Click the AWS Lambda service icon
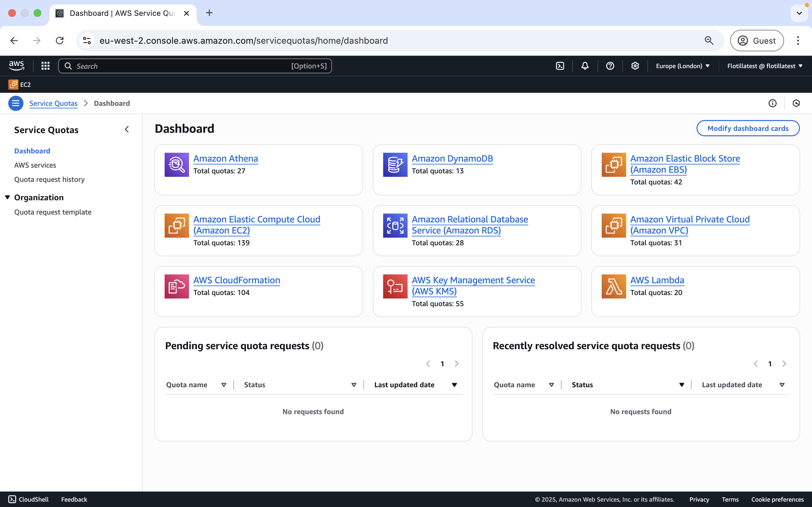This screenshot has height=507, width=812. [613, 286]
